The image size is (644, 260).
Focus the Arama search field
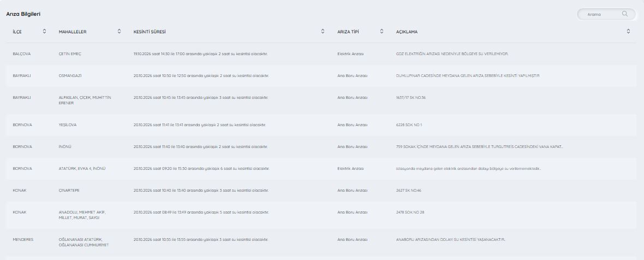click(x=606, y=14)
